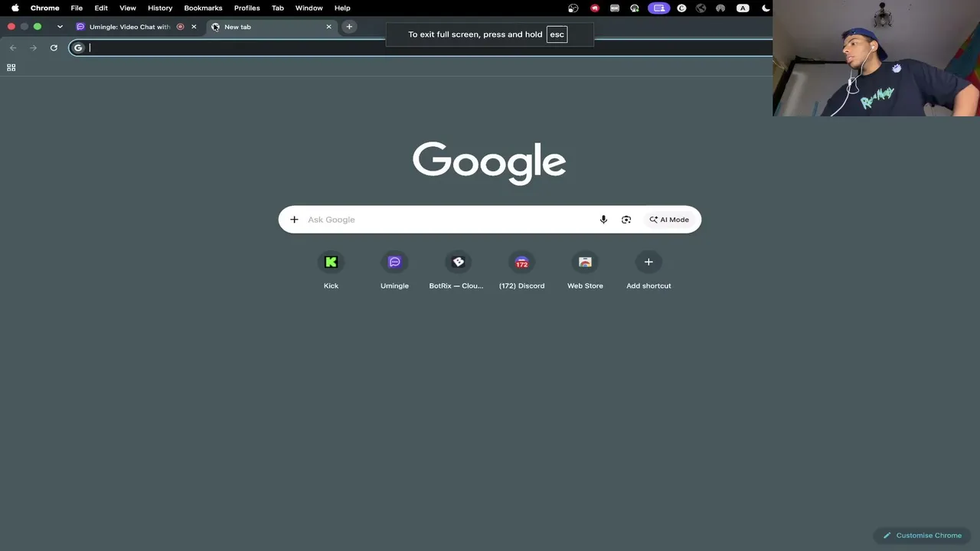Open the Profiles menu
This screenshot has height=551, width=980.
click(x=247, y=8)
